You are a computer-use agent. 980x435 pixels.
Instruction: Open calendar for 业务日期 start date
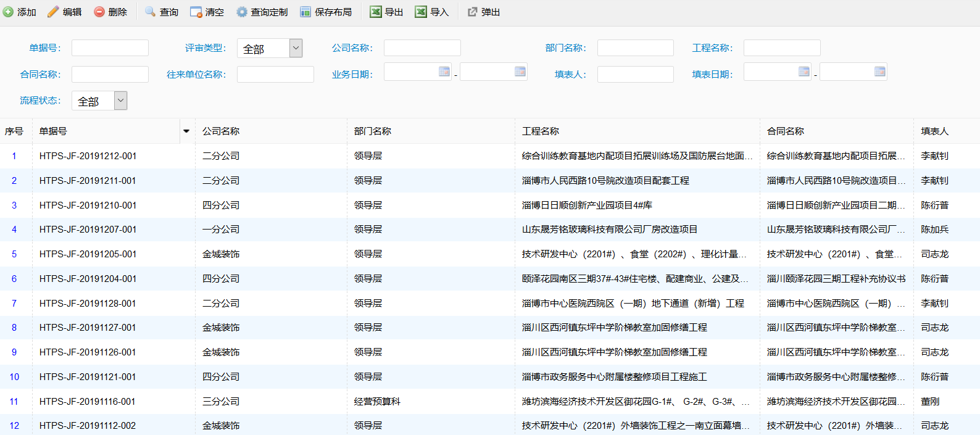click(x=444, y=72)
